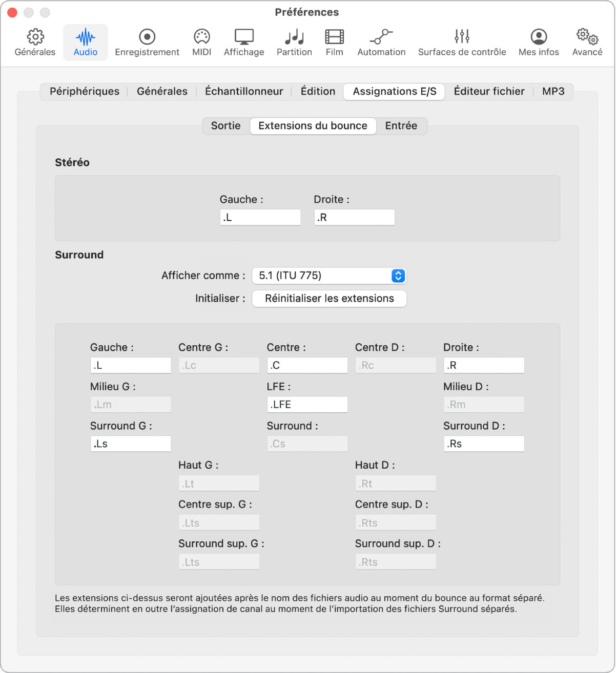Select the Avancé preferences icon
Viewport: 616px width, 673px height.
[586, 41]
